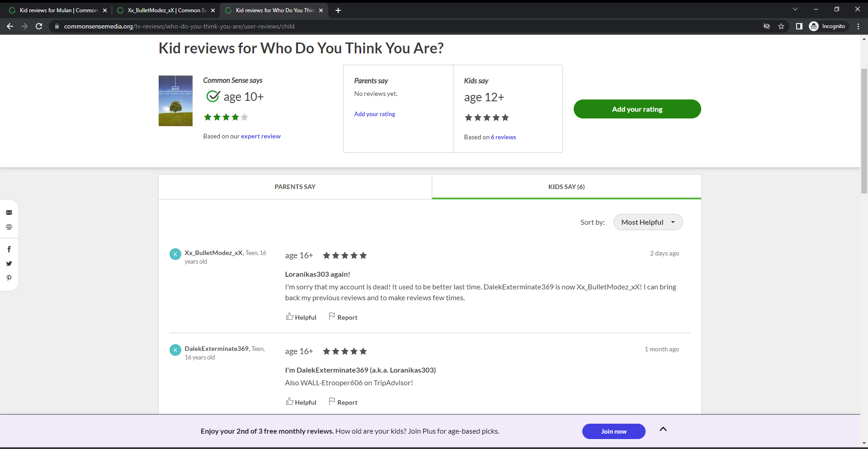Viewport: 868px width, 449px height.
Task: Select the Kids Say (6) tab
Action: [x=566, y=187]
